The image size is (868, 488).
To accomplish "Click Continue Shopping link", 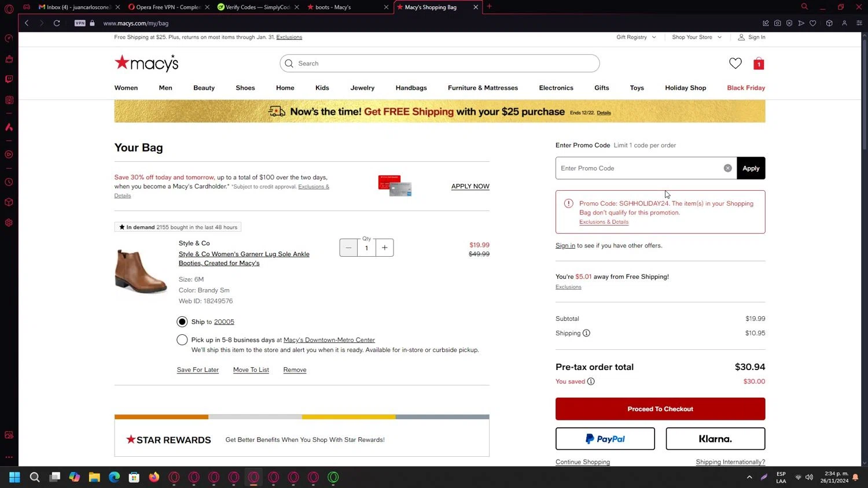I will point(582,462).
